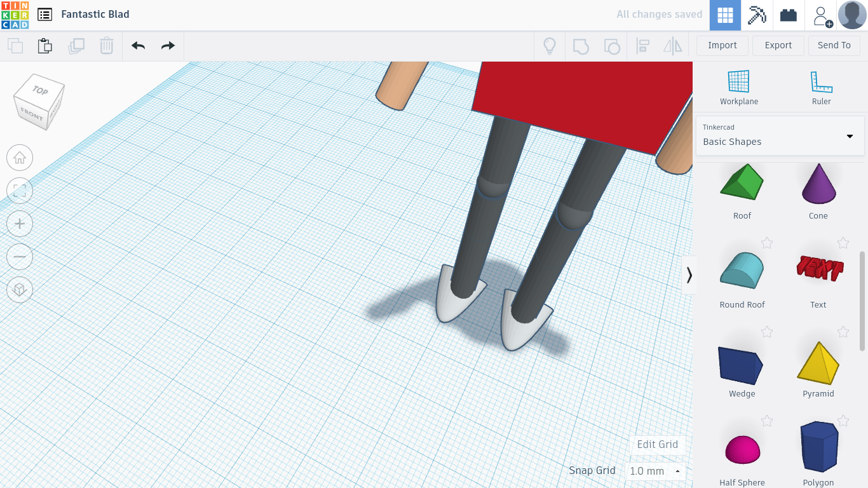Zoom out with the minus icon
Image resolution: width=868 pixels, height=488 pixels.
coord(20,257)
